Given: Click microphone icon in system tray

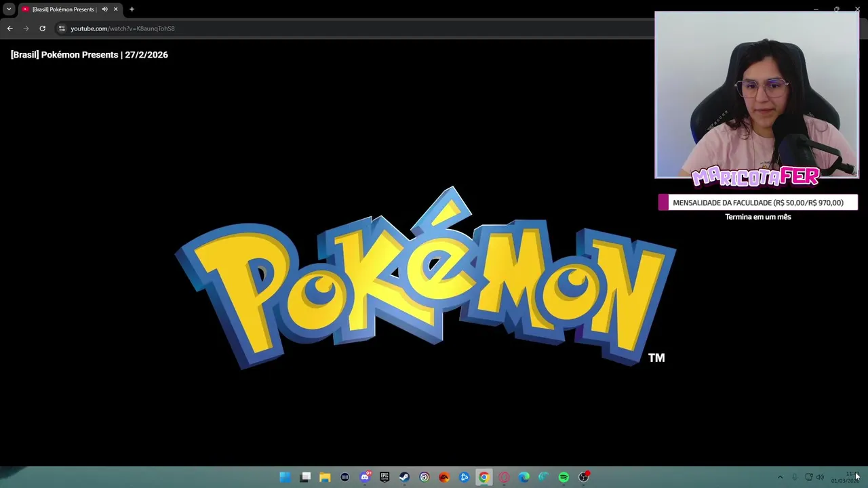Looking at the screenshot, I should pyautogui.click(x=795, y=477).
